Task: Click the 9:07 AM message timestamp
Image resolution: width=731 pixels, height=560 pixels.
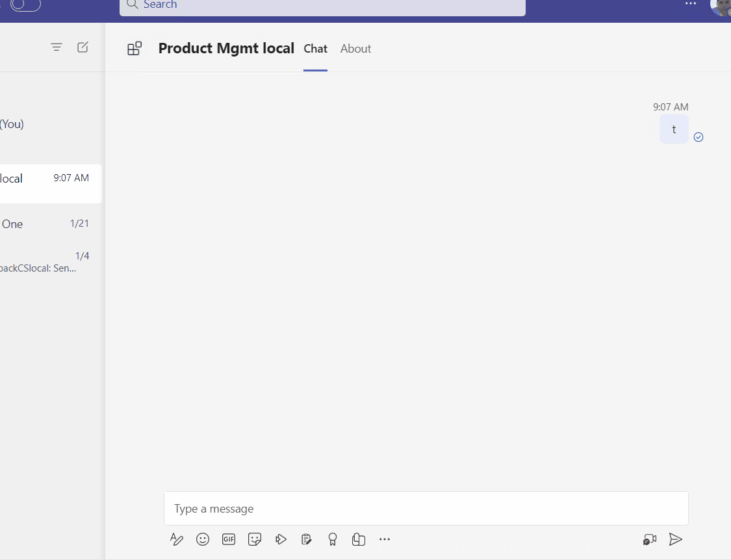Action: (x=671, y=107)
